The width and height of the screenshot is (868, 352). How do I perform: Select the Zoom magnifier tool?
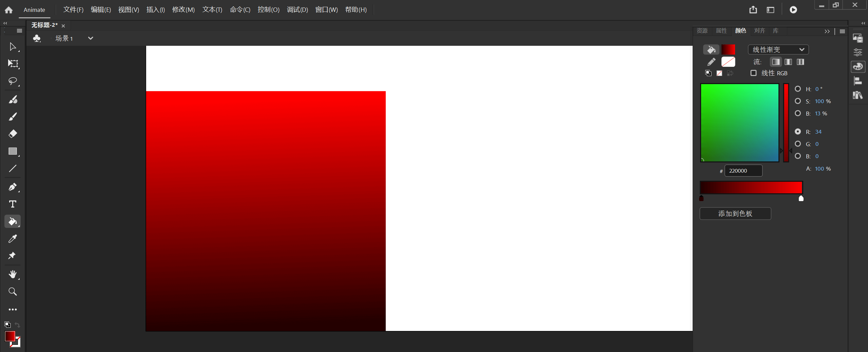[13, 291]
